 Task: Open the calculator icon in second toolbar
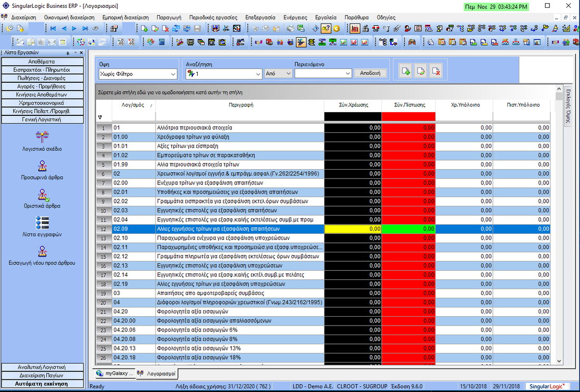tap(162, 42)
